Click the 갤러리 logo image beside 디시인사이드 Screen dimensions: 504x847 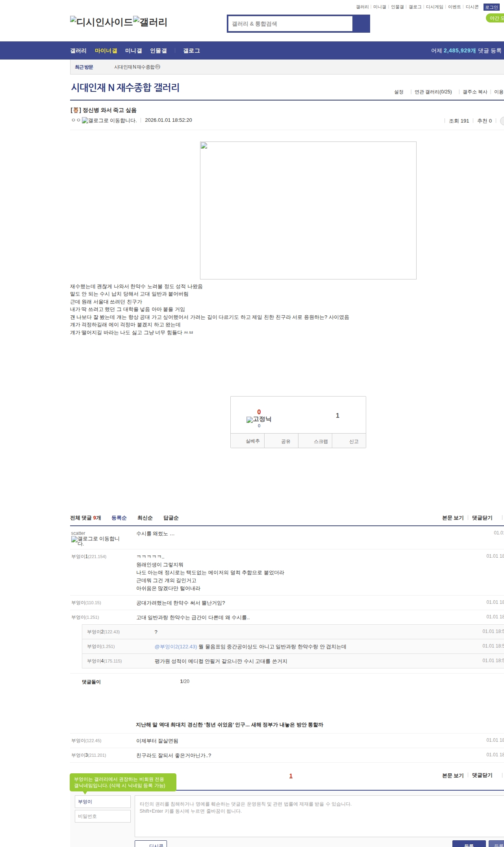(150, 22)
